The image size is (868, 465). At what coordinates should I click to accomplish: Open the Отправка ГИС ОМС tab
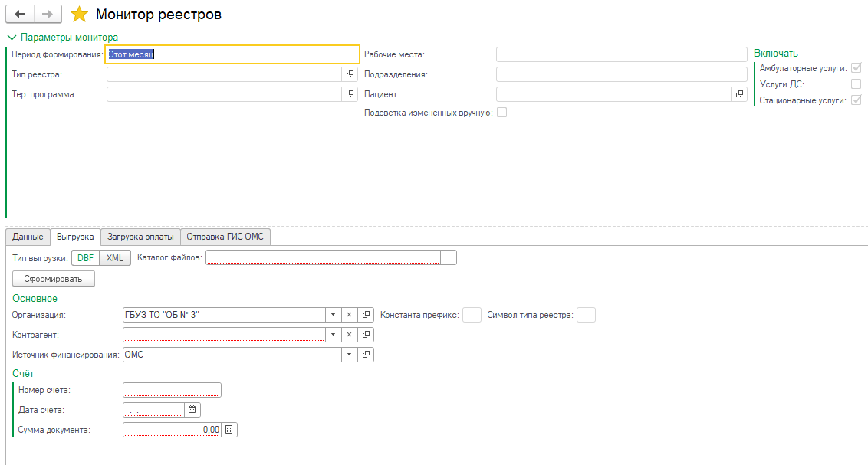(x=225, y=237)
